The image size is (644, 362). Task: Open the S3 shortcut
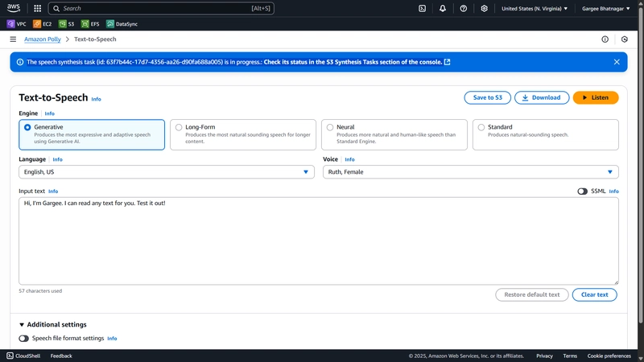pyautogui.click(x=67, y=24)
